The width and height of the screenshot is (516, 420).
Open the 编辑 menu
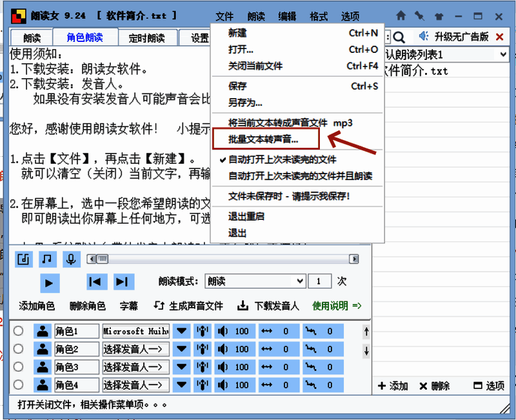click(286, 16)
